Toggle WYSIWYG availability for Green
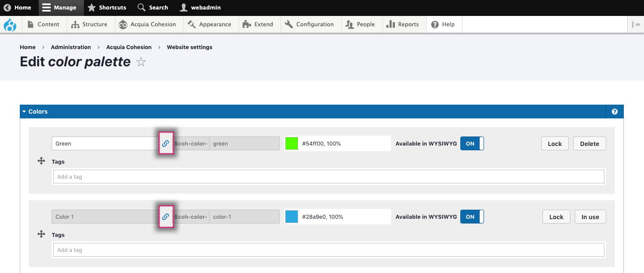644x273 pixels. [x=472, y=143]
